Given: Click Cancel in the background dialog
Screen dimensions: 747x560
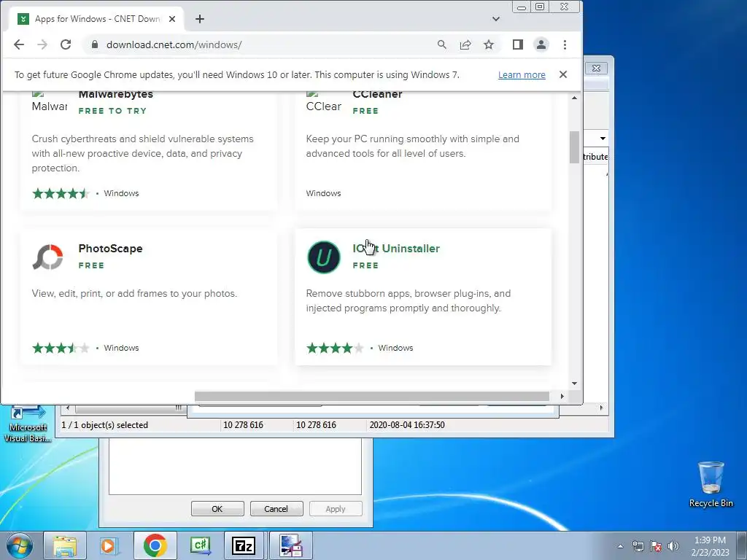Looking at the screenshot, I should point(276,508).
